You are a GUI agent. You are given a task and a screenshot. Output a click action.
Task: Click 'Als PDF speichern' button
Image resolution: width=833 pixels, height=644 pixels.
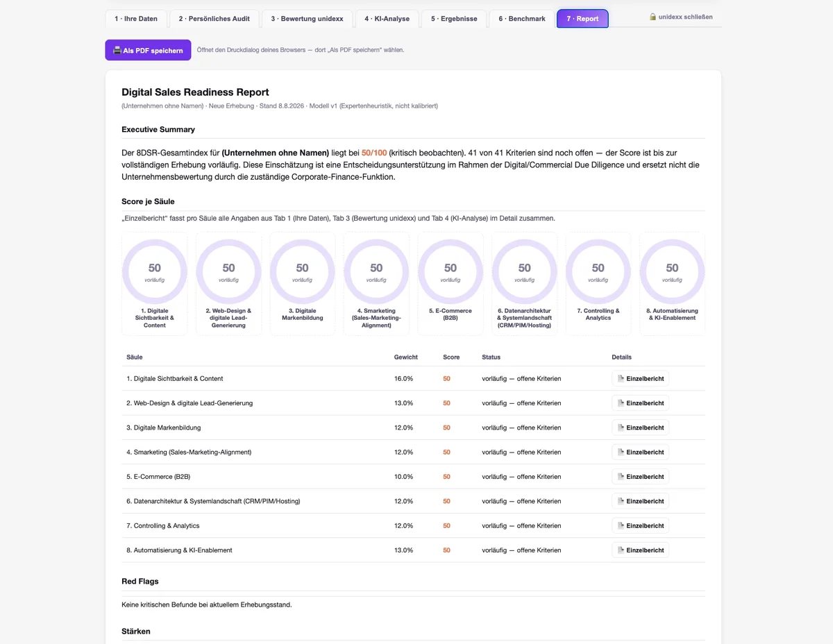[148, 50]
